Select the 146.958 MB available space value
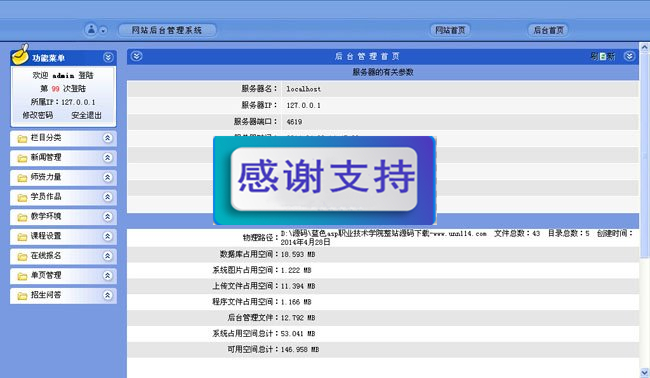 [300, 349]
